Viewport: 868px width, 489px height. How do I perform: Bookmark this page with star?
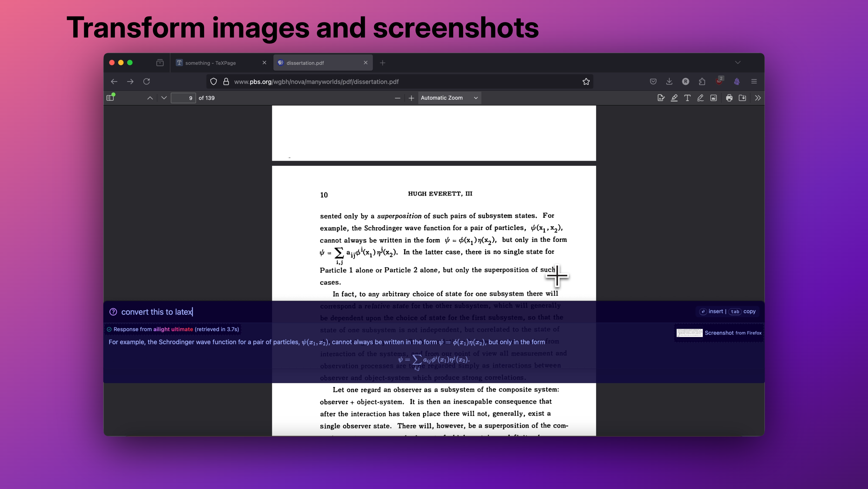586,81
